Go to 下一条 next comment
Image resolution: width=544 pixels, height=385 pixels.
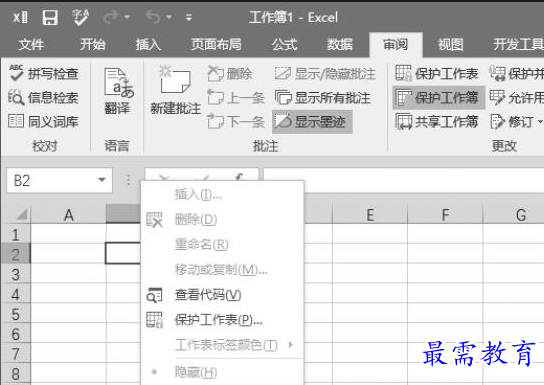(x=236, y=121)
